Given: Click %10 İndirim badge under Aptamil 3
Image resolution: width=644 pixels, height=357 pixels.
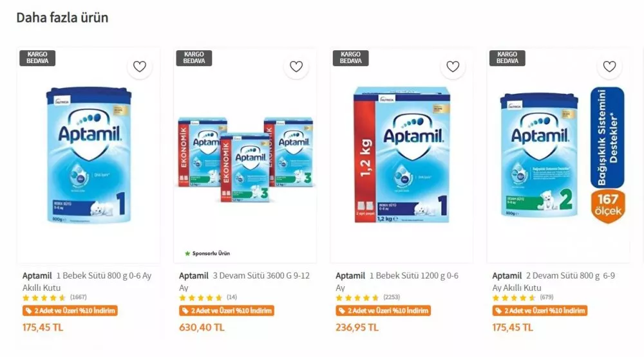Looking at the screenshot, I should (x=227, y=311).
